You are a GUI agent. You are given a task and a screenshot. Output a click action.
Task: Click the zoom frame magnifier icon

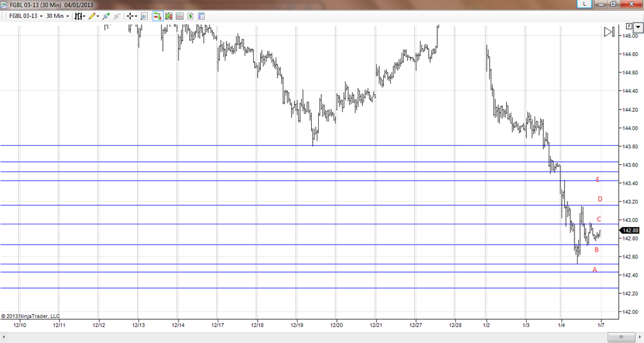(144, 16)
